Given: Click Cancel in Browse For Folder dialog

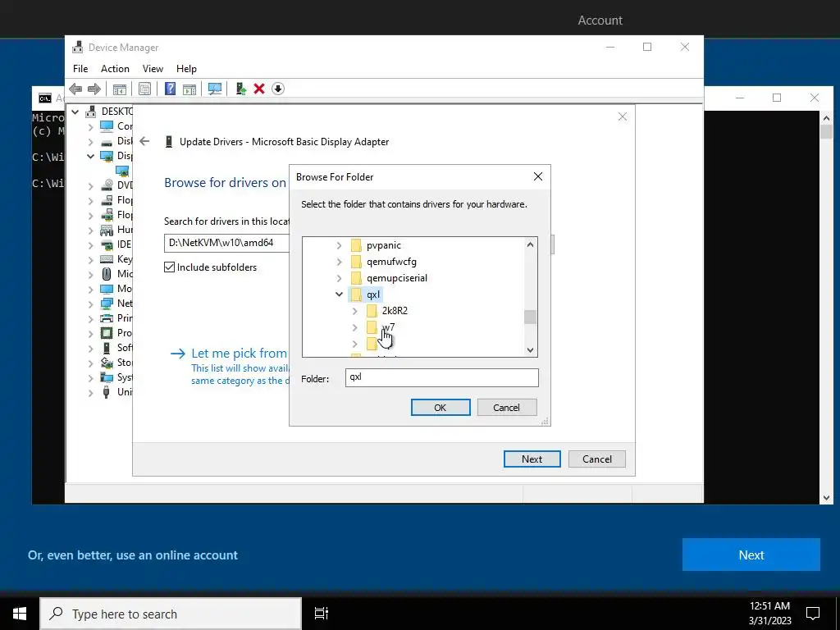Looking at the screenshot, I should 506,407.
